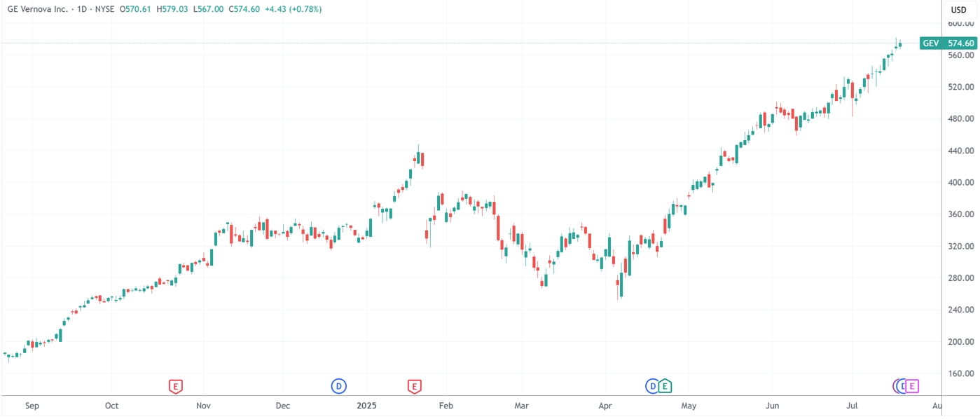
Task: Open the green earnings marker in April
Action: pyautogui.click(x=664, y=385)
